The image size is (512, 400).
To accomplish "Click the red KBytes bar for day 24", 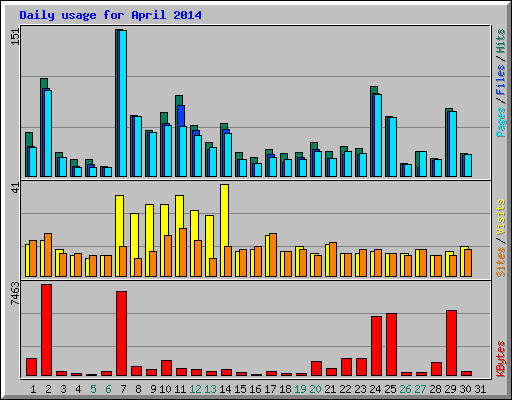I will tap(377, 346).
